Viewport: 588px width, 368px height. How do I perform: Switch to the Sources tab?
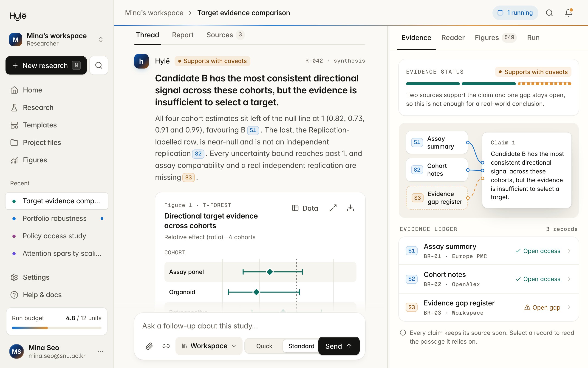point(225,35)
